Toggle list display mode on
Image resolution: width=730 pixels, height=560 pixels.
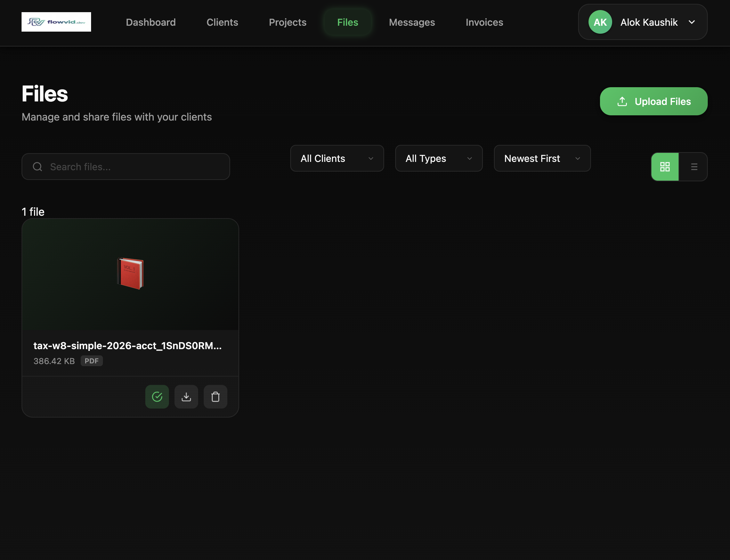(694, 167)
